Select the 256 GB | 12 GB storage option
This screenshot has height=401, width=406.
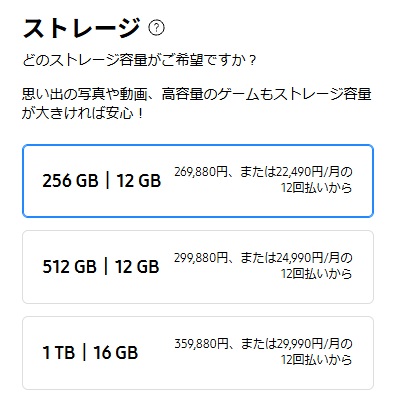click(198, 181)
